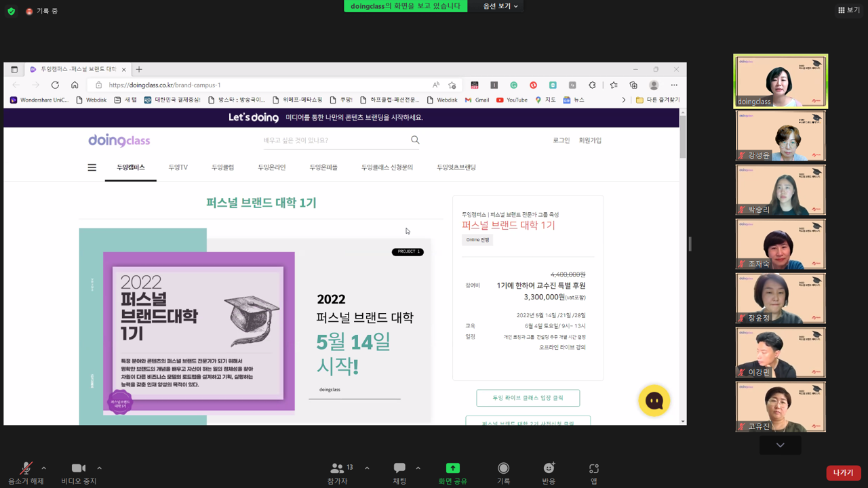Click the green encryption shield icon
This screenshot has width=868, height=488.
[11, 11]
